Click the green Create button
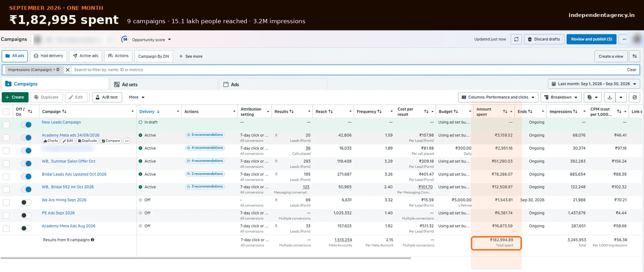 pos(15,97)
